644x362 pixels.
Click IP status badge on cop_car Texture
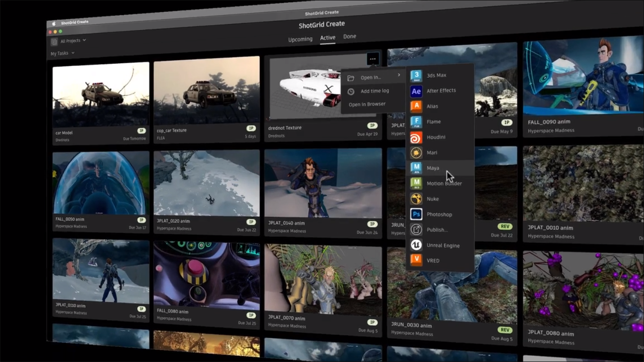click(x=251, y=128)
